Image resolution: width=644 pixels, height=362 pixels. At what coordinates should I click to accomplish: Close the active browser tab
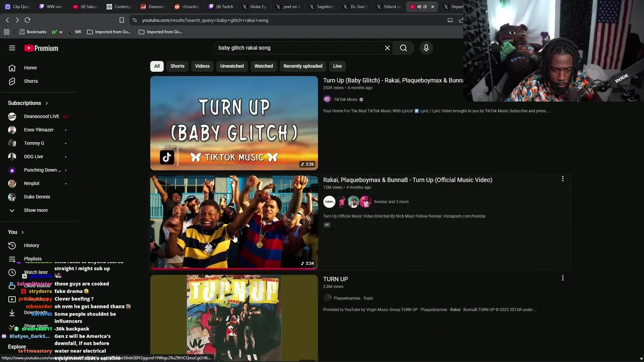click(x=432, y=7)
